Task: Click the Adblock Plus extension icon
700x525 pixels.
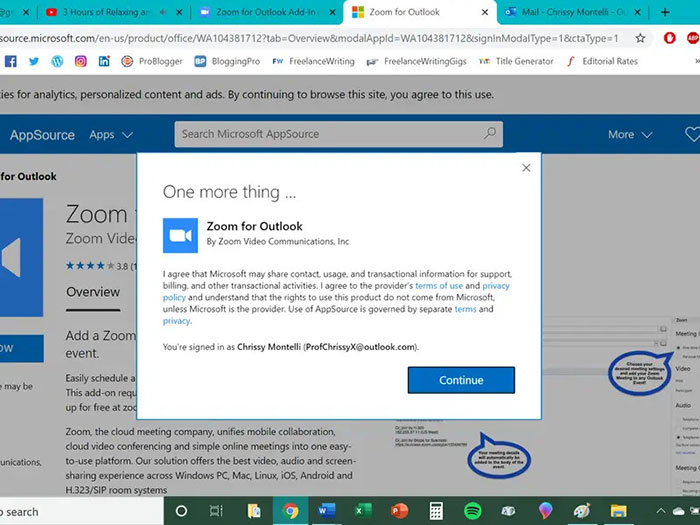Action: [693, 38]
